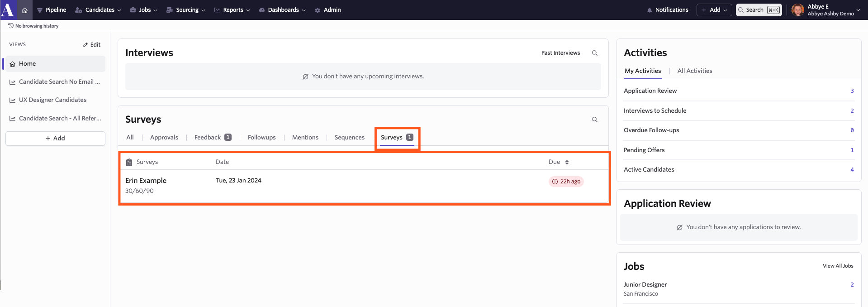Expand the user account chevron
This screenshot has width=868, height=307.
click(x=858, y=10)
